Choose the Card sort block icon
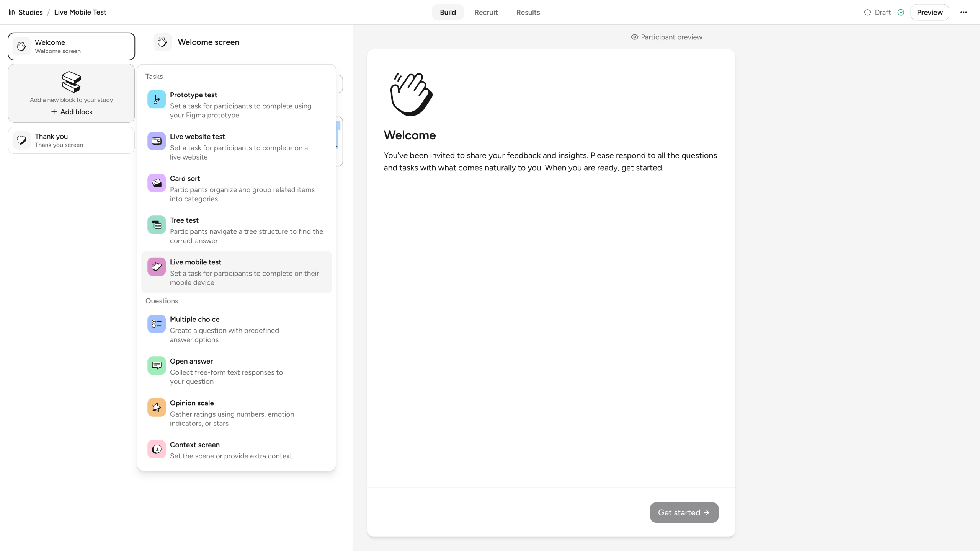Viewport: 980px width, 551px height. coord(157,183)
